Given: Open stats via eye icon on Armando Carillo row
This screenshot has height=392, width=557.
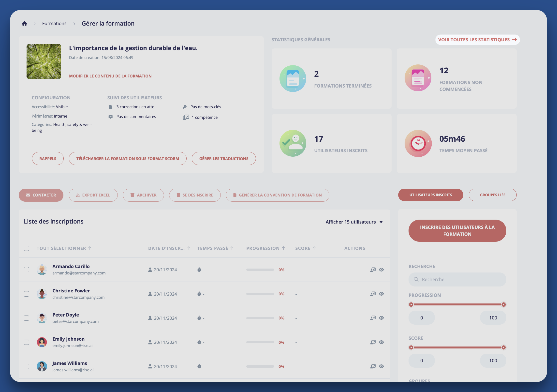Looking at the screenshot, I should [381, 270].
